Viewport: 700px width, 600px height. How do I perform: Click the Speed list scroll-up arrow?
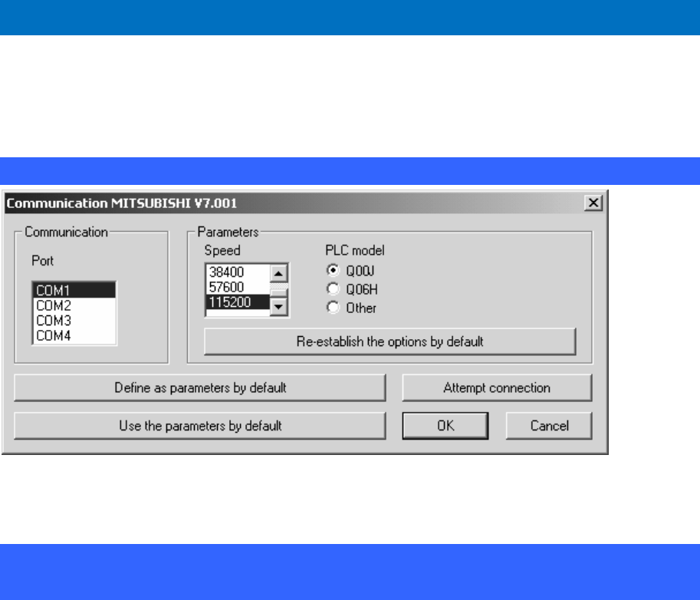278,273
